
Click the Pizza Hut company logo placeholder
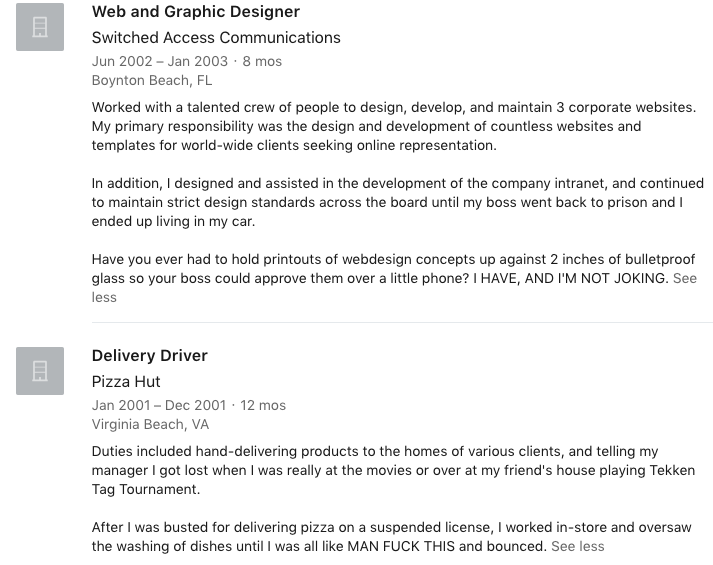pyautogui.click(x=40, y=371)
